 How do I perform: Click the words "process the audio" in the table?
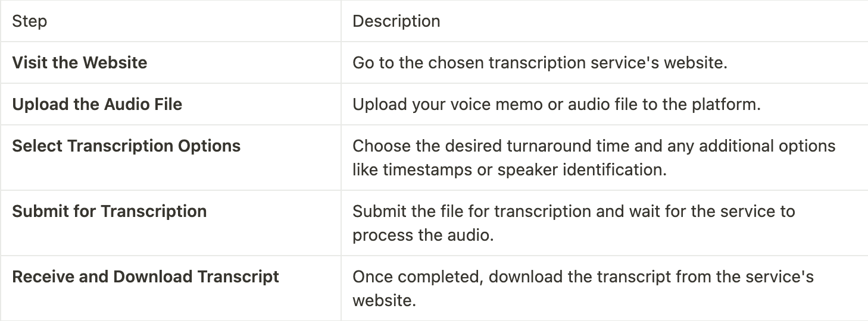tap(422, 235)
